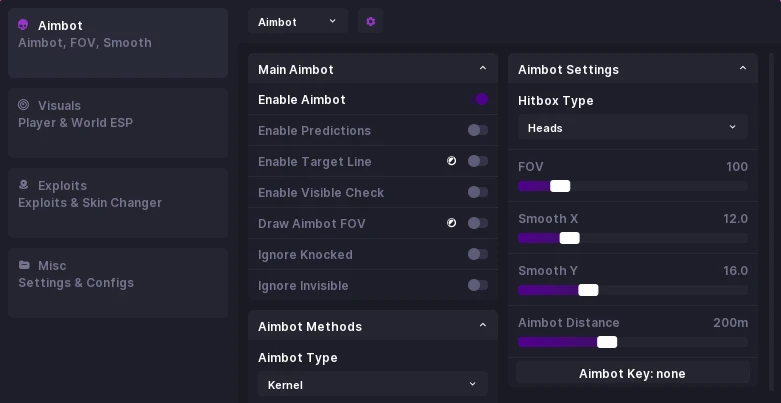Open the top Aimbot selector dropdown
This screenshot has width=781, height=403.
coord(298,21)
